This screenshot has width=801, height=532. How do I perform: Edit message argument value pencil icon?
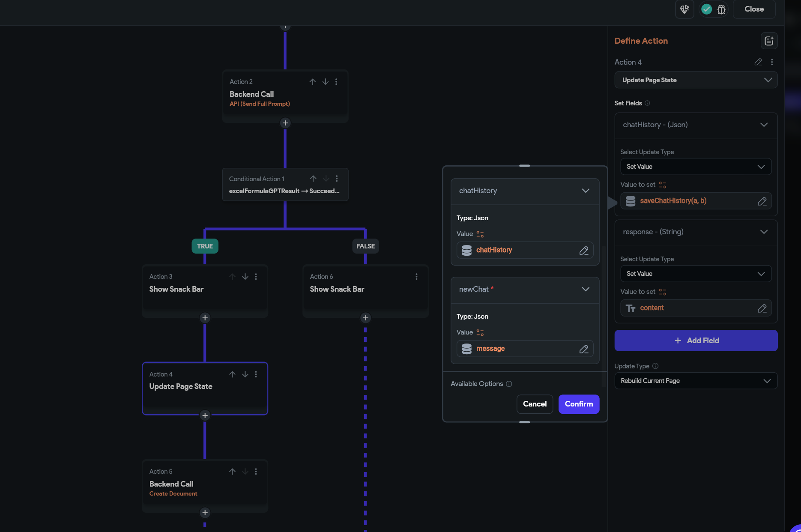tap(584, 349)
